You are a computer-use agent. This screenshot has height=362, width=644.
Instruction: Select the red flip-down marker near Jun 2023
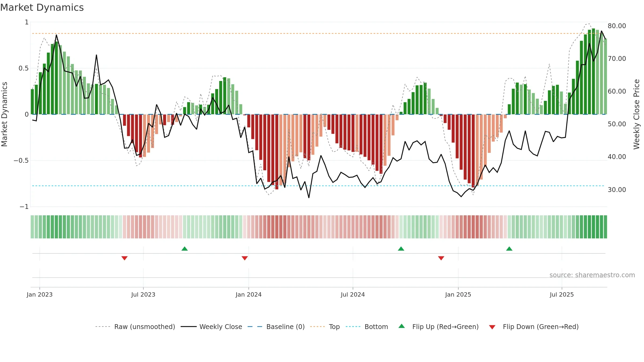tap(125, 258)
